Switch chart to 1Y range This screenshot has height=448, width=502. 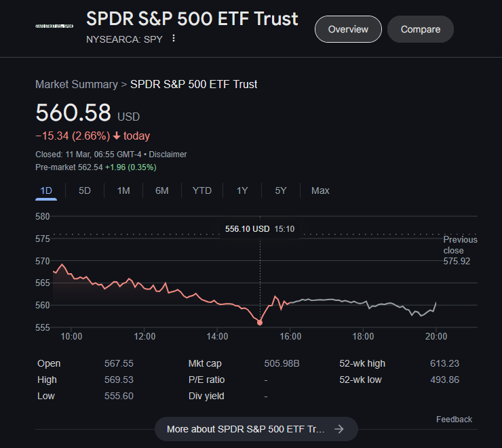click(242, 190)
